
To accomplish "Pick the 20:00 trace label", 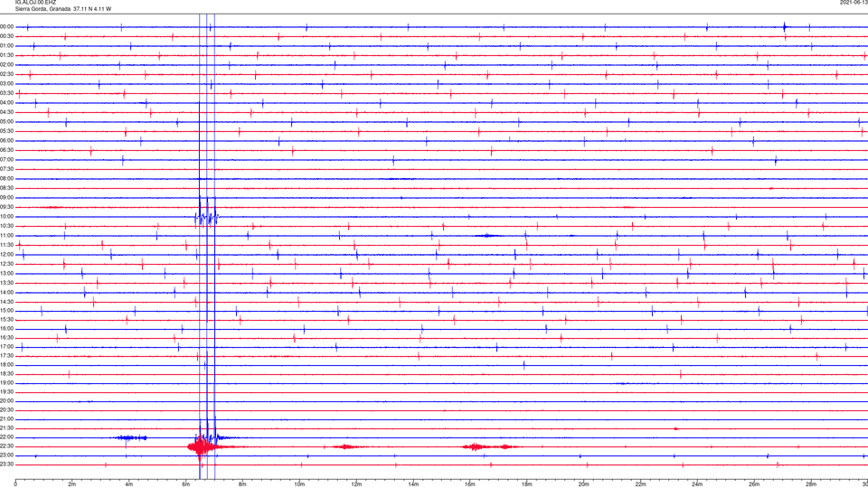I will (x=7, y=401).
